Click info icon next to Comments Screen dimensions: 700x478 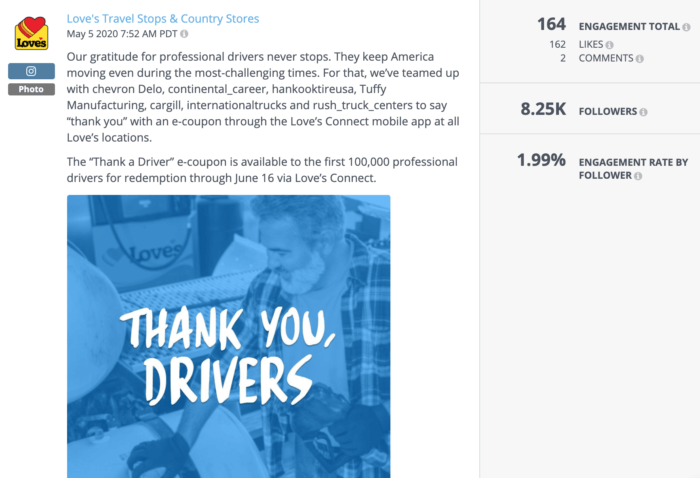pyautogui.click(x=640, y=59)
